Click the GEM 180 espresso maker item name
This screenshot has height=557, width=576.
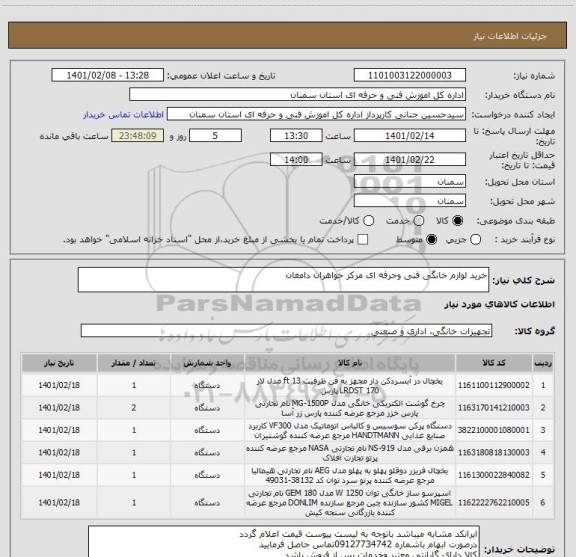(350, 503)
